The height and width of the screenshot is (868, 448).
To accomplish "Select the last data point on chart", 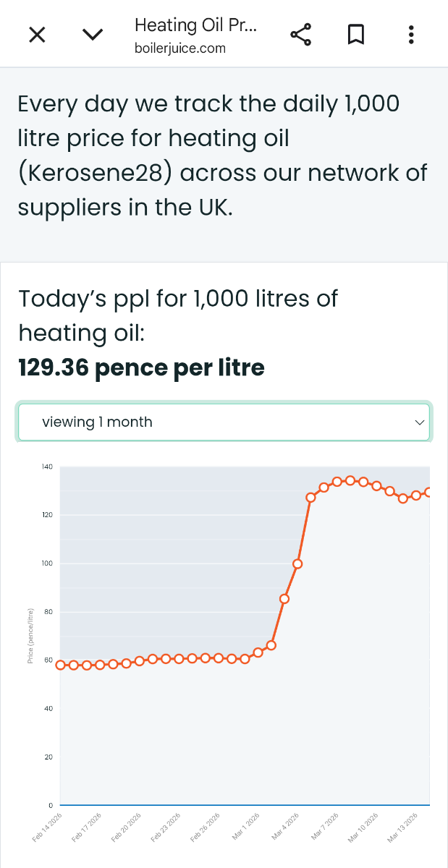I will pyautogui.click(x=428, y=493).
